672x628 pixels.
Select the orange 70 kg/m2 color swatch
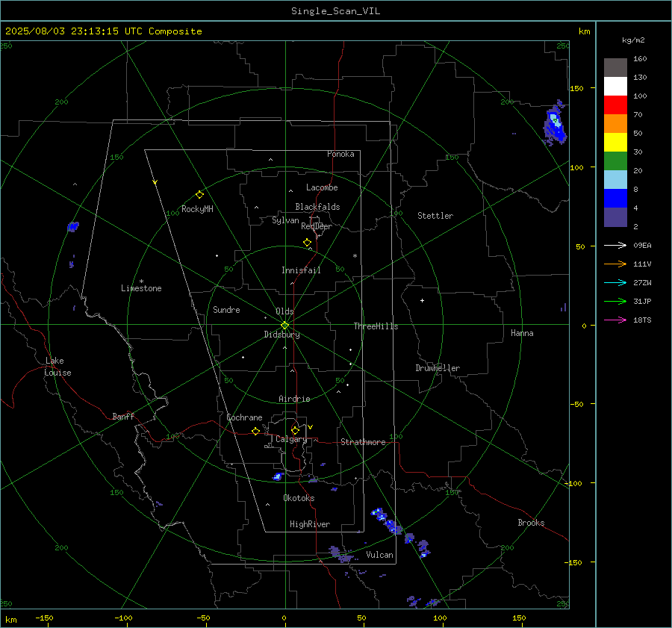615,124
